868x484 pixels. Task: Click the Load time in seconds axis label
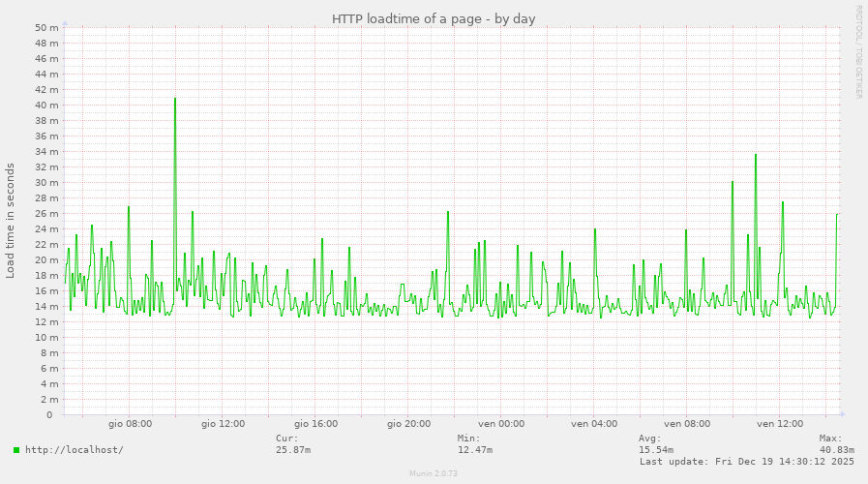[x=10, y=221]
